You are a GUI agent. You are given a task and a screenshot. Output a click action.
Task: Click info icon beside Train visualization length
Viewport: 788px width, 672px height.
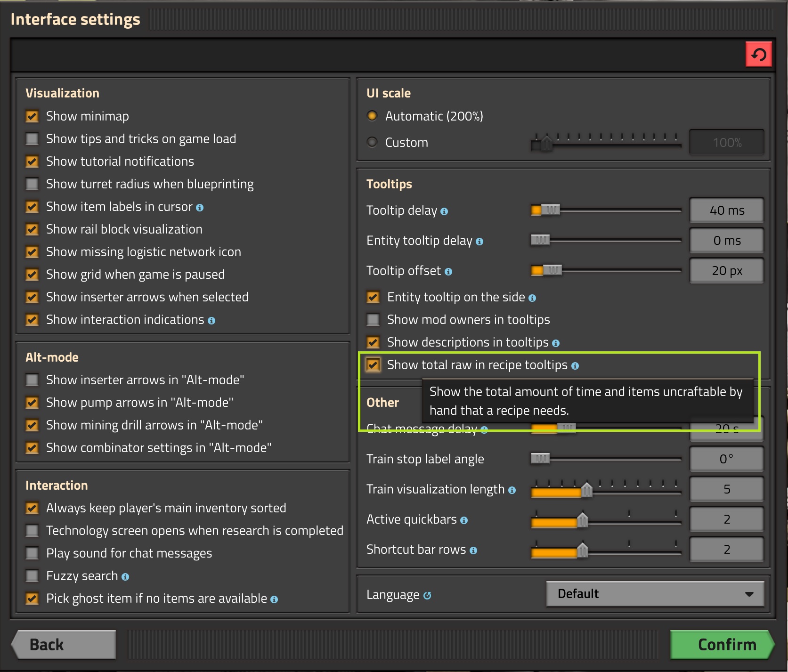(512, 490)
